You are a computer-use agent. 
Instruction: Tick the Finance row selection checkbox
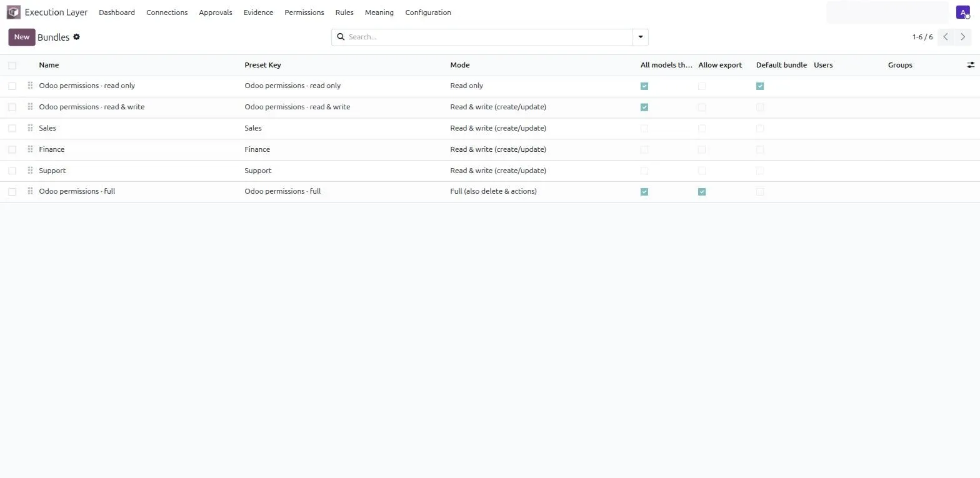pyautogui.click(x=12, y=150)
